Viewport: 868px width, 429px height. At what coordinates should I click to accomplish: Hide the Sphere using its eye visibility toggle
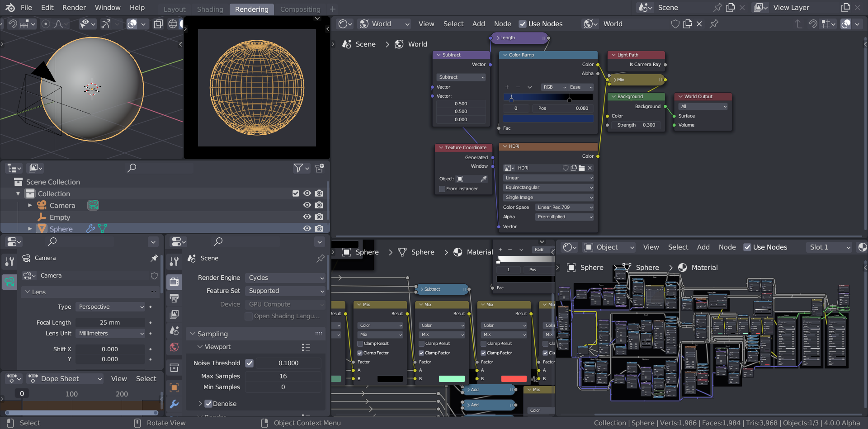coord(307,228)
